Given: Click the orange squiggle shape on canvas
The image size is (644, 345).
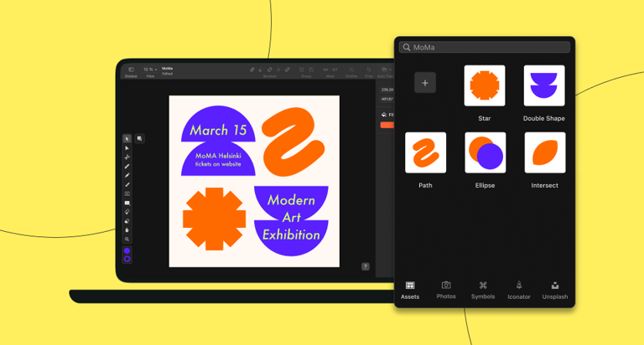Looking at the screenshot, I should pos(293,142).
